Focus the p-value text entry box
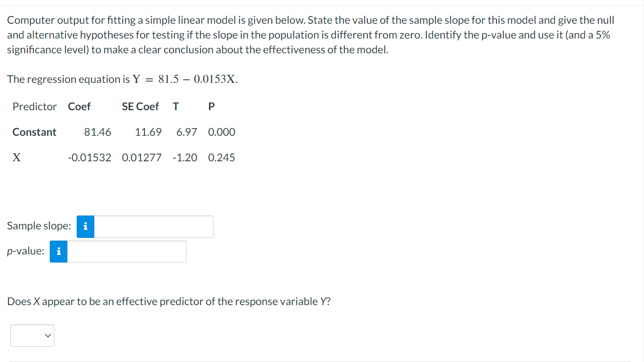644x362 pixels. [126, 251]
